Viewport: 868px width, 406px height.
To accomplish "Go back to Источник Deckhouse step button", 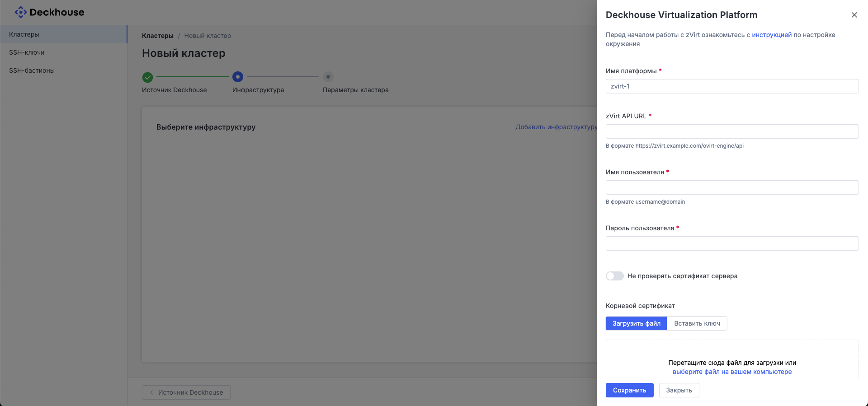I will (x=186, y=392).
